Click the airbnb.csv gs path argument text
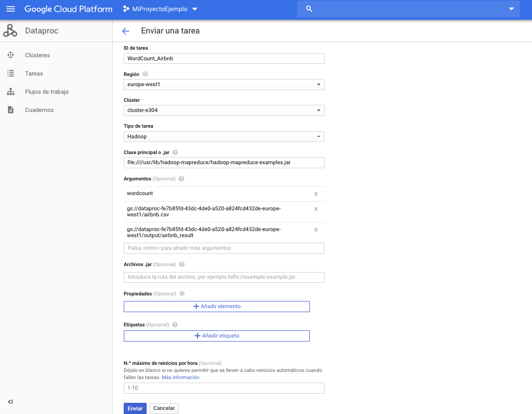 [x=203, y=212]
